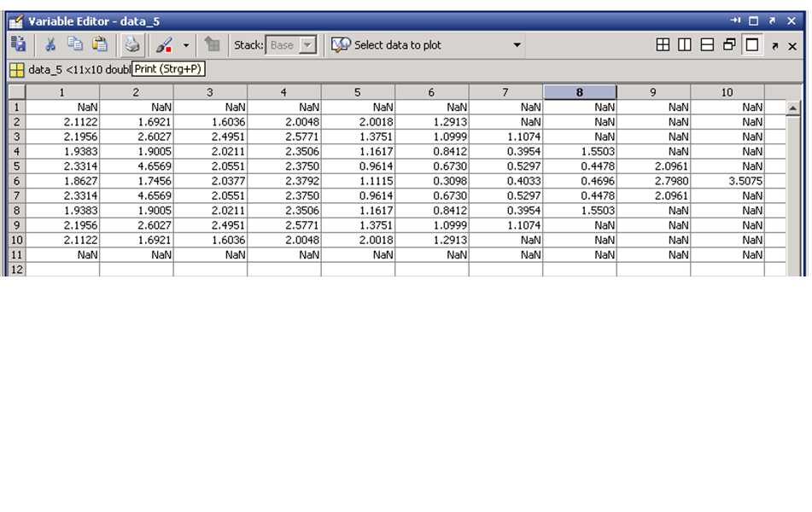Tile variable windows in a grid
Viewport: 812px width, 512px height.
(x=663, y=45)
